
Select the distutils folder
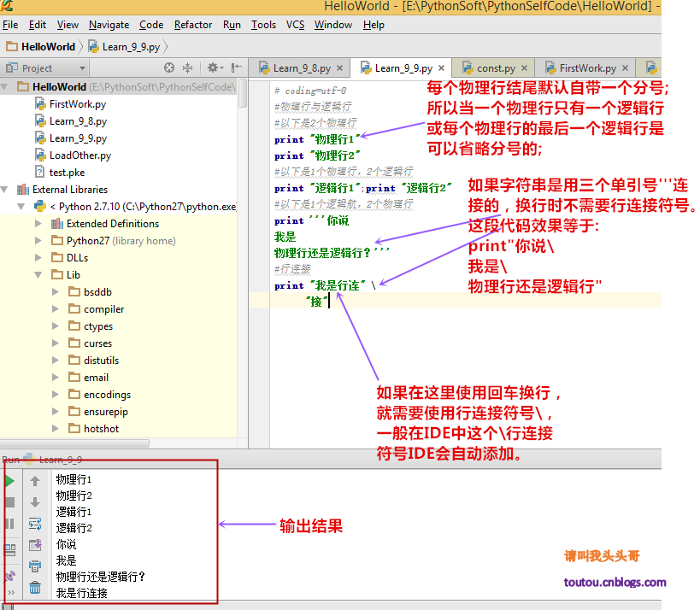(x=94, y=361)
